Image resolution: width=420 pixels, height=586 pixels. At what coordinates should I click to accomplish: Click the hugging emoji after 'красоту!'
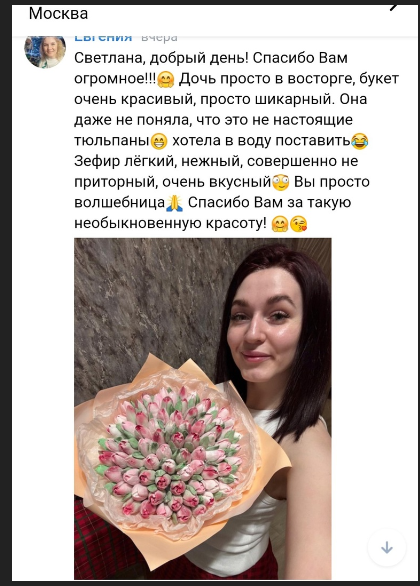pyautogui.click(x=280, y=224)
